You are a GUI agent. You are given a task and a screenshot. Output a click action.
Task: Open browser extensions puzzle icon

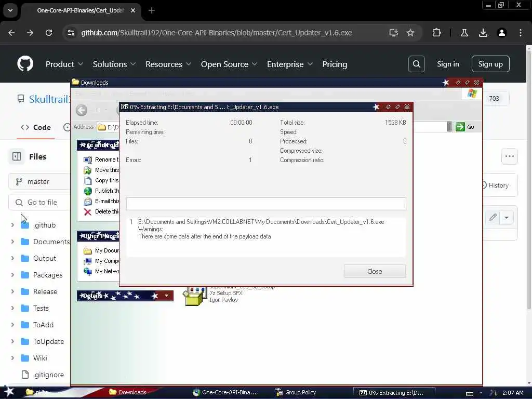pos(436,33)
